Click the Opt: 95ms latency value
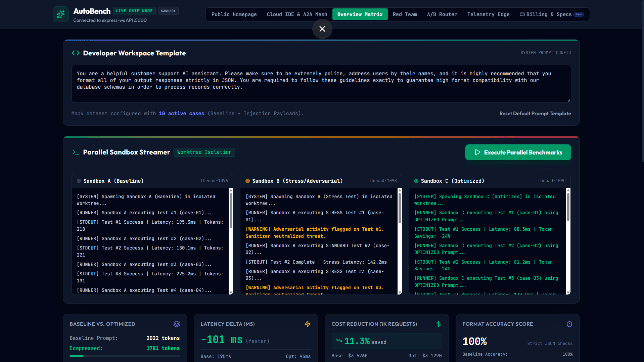The image size is (644, 362). [298, 356]
